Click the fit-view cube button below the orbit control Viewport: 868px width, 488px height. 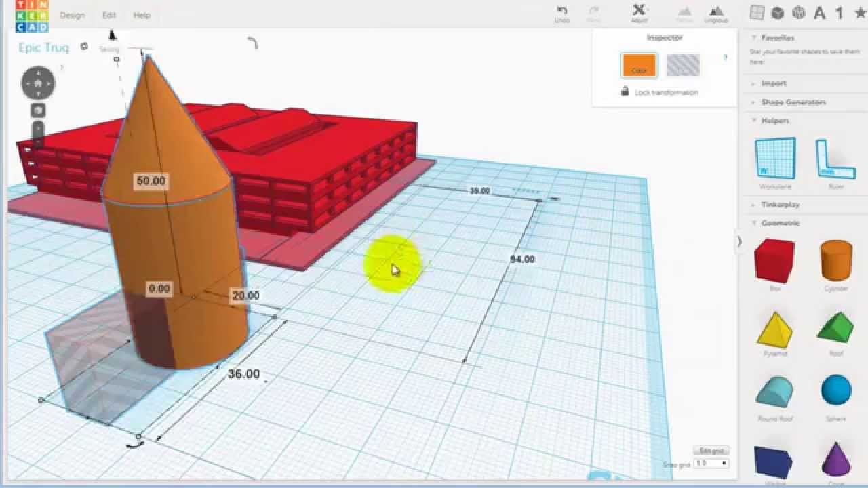(39, 110)
